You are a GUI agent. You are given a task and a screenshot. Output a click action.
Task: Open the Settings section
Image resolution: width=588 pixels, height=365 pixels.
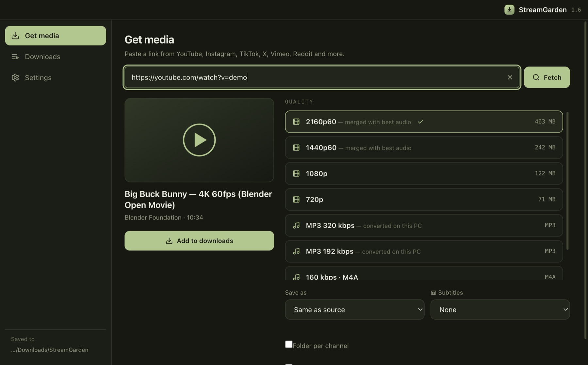click(56, 78)
